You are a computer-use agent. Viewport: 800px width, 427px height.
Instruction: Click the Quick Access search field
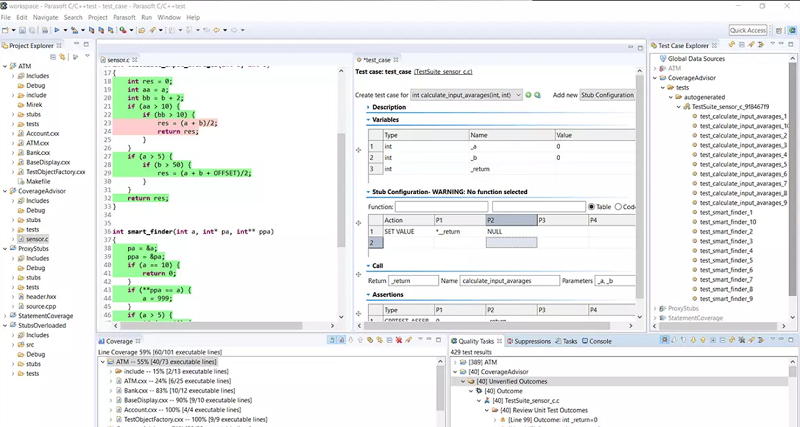coord(748,31)
